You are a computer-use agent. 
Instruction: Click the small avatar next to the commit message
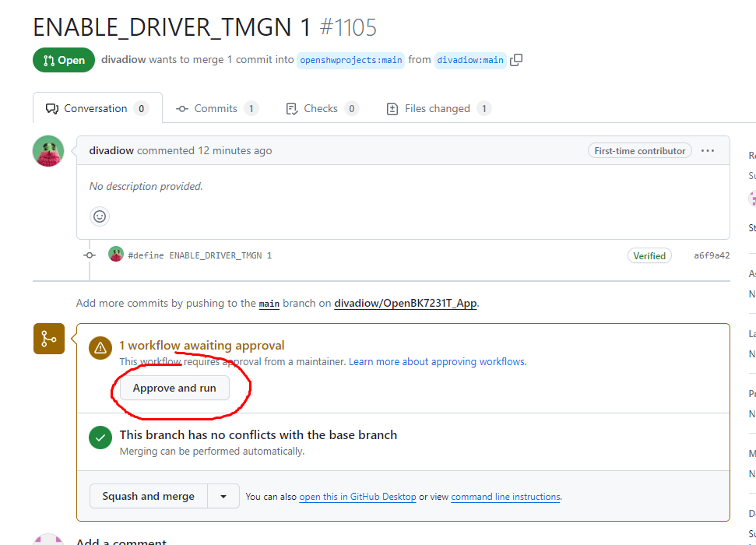116,254
